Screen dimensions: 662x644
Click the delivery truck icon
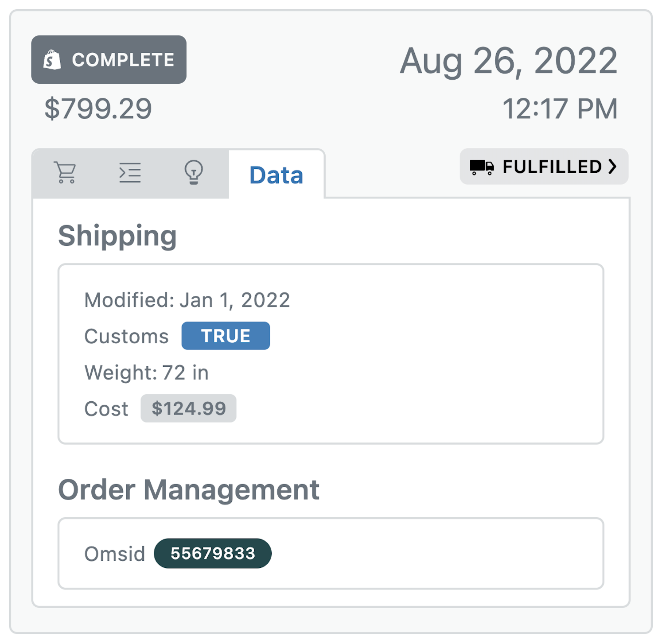pyautogui.click(x=482, y=167)
